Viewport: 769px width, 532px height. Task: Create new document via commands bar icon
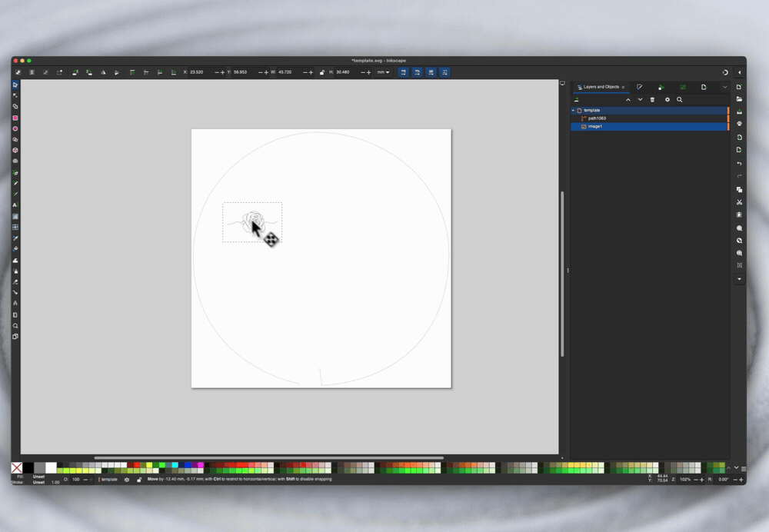point(739,87)
